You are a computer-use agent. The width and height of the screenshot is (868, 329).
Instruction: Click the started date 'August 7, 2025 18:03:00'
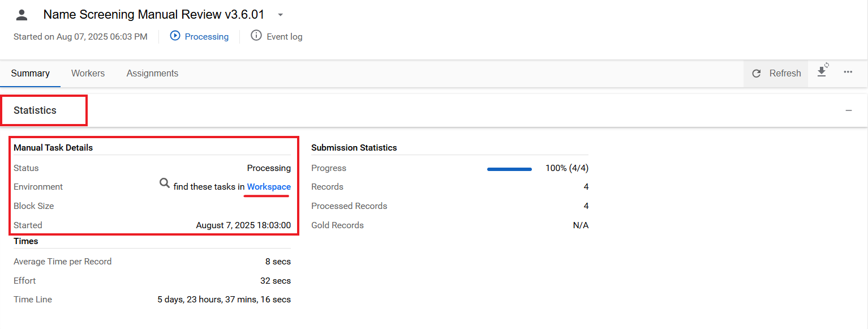243,225
